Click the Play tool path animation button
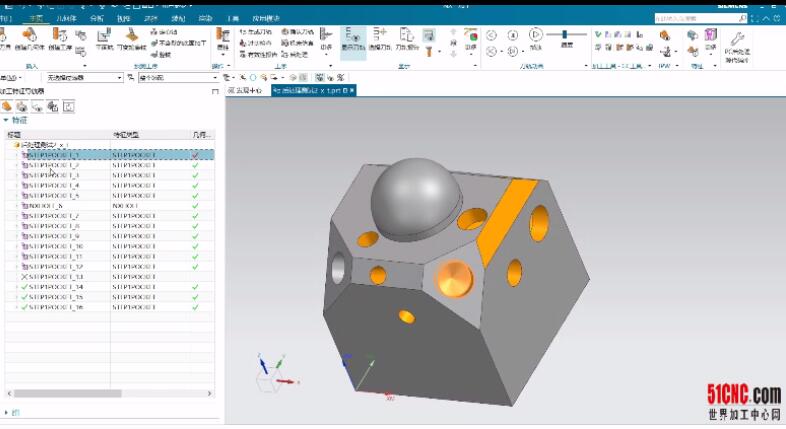 click(535, 36)
